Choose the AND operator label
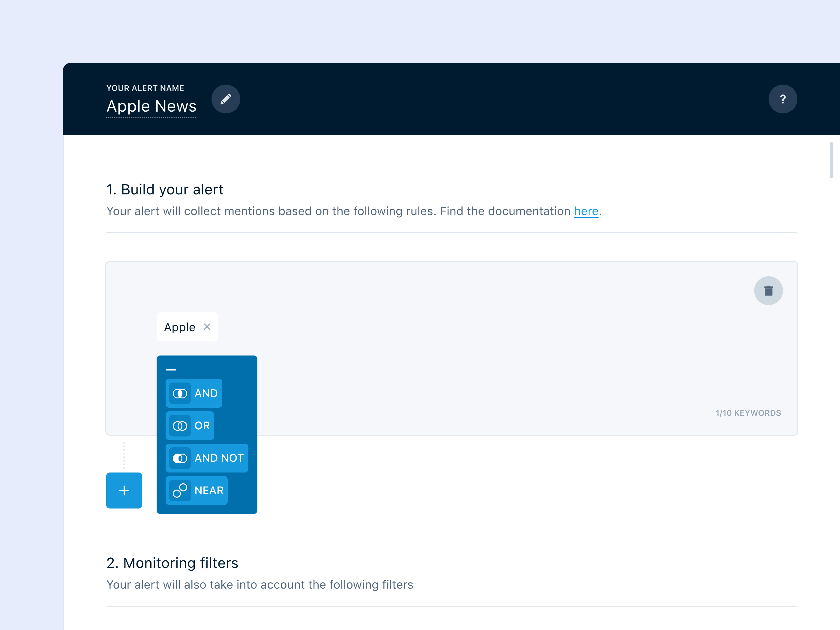 point(206,393)
